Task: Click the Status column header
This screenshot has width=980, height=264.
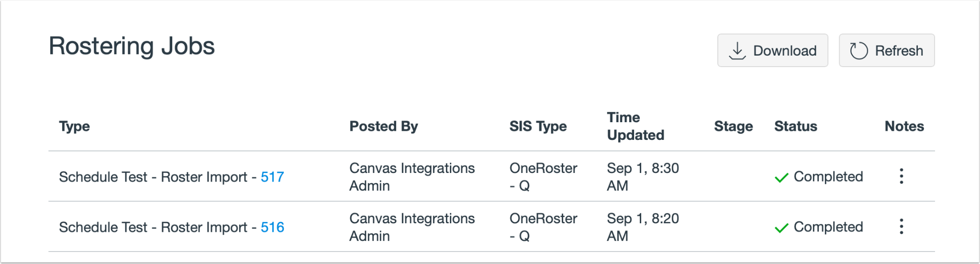Action: click(795, 126)
